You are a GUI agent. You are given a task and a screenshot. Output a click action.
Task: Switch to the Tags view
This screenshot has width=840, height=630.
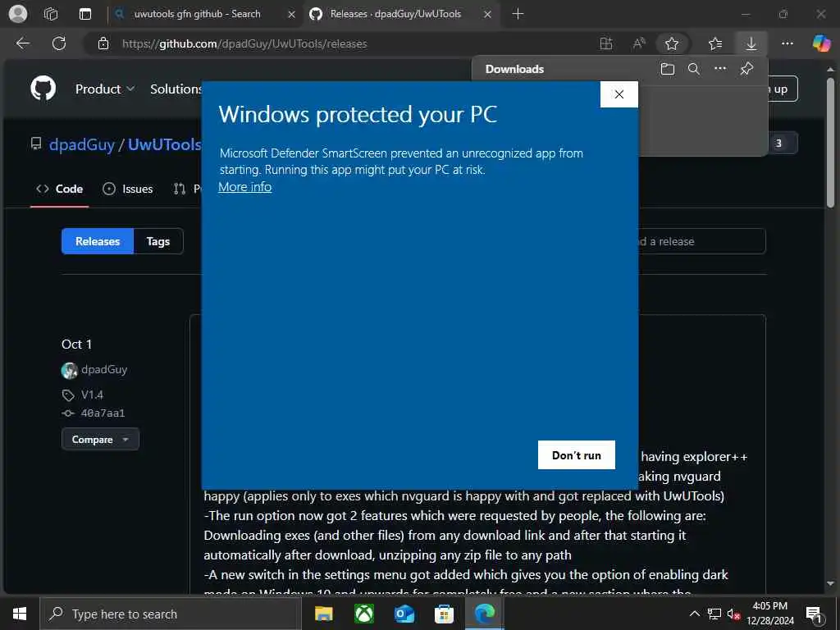[158, 241]
